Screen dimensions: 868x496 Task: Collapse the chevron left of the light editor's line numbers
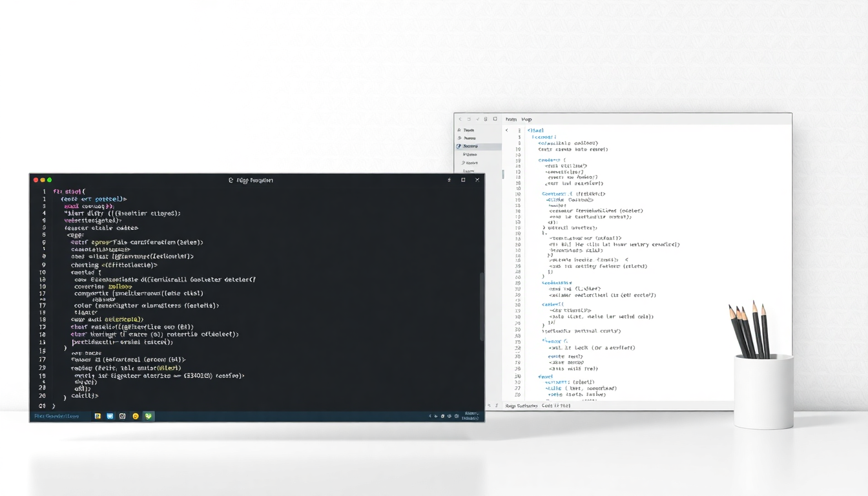507,130
